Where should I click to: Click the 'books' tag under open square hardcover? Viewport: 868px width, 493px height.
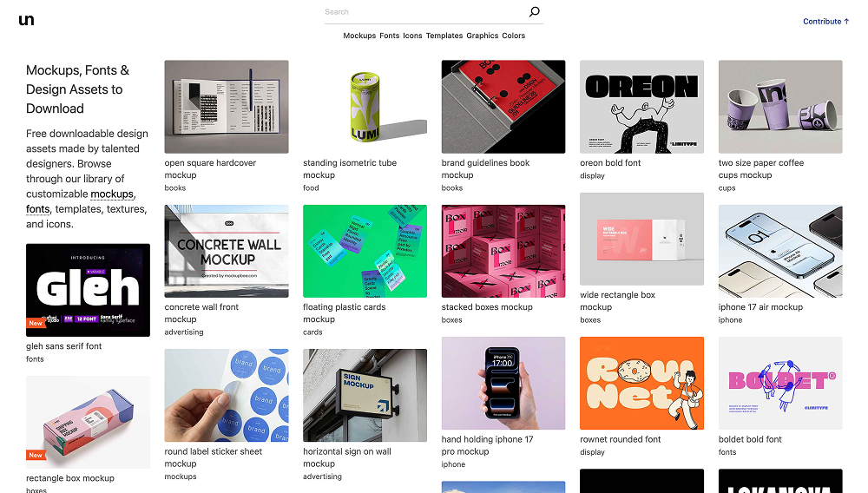click(x=175, y=188)
